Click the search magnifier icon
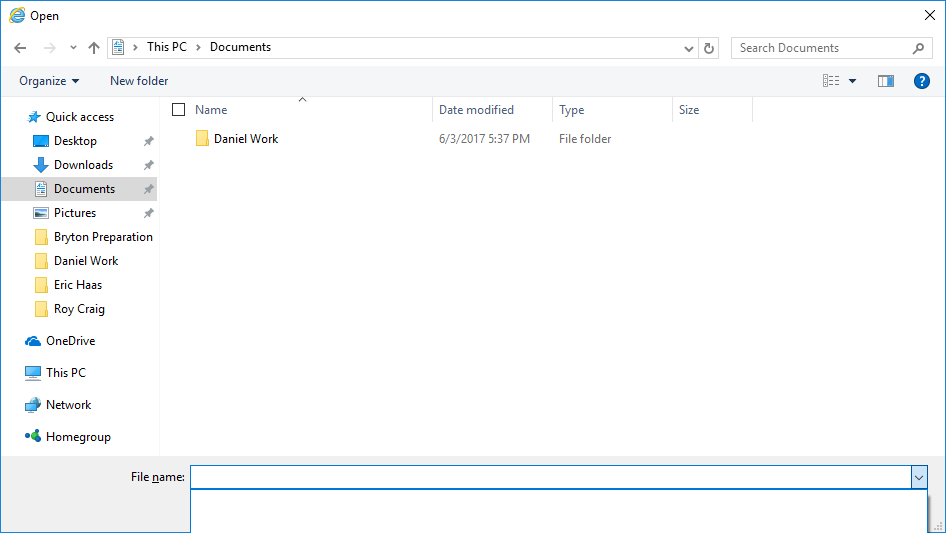Screen dimensions: 946x533 pos(918,48)
